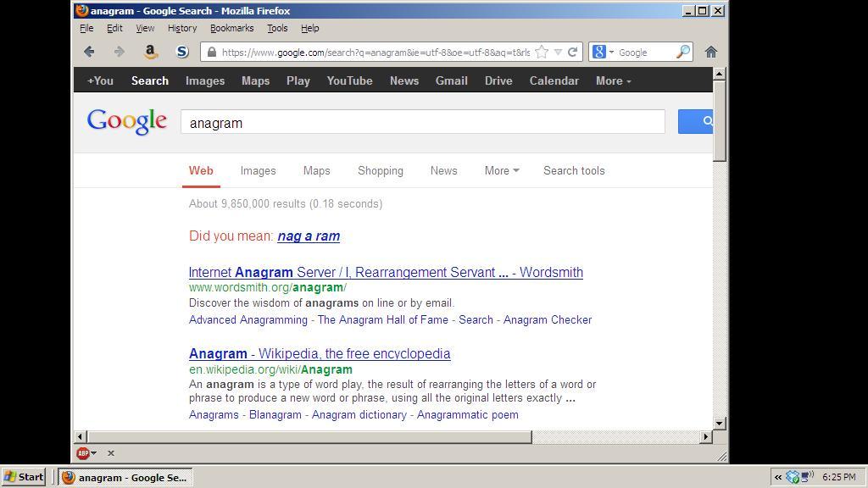
Task: Switch to the Maps results tab
Action: 317,171
